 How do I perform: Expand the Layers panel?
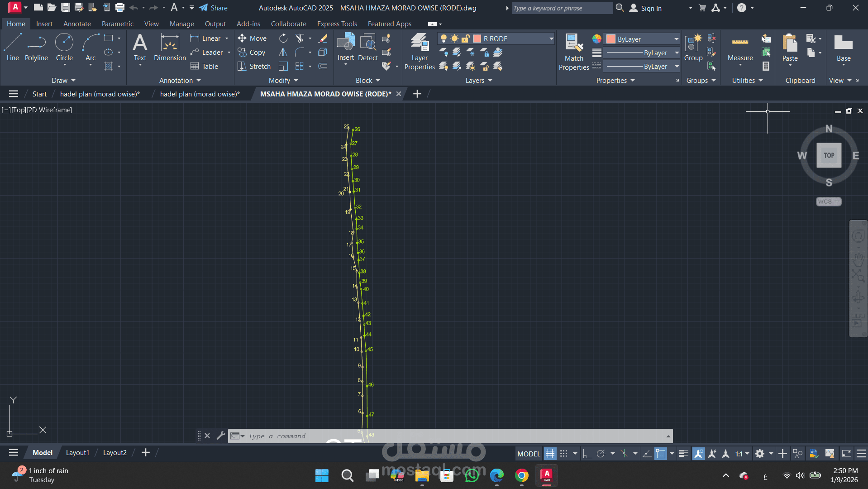point(479,81)
